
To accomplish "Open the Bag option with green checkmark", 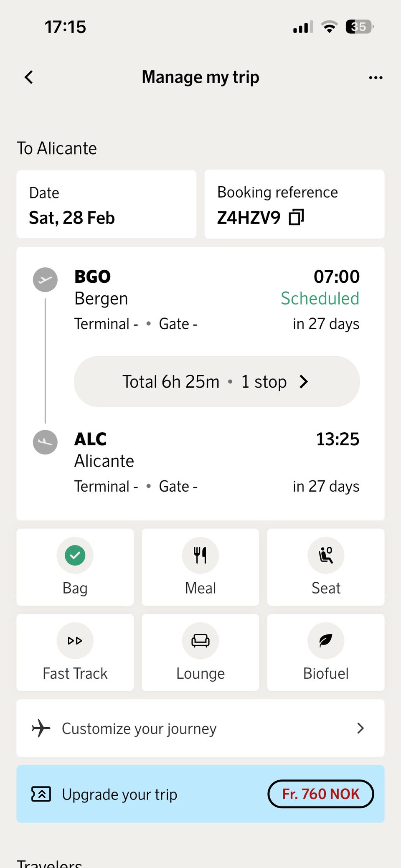I will (x=75, y=556).
